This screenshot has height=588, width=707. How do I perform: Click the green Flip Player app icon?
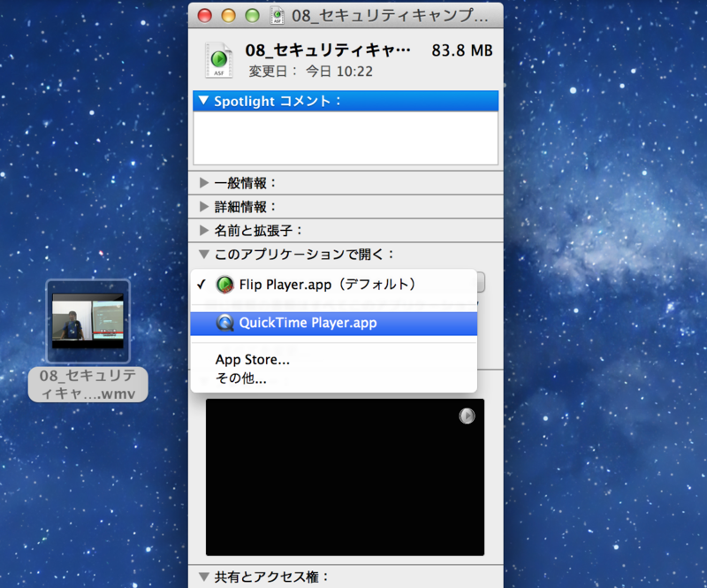click(x=224, y=286)
